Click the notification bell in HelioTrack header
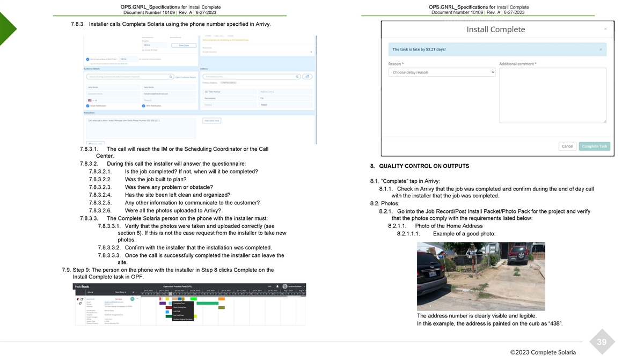The height and width of the screenshot is (362, 644). point(277,286)
